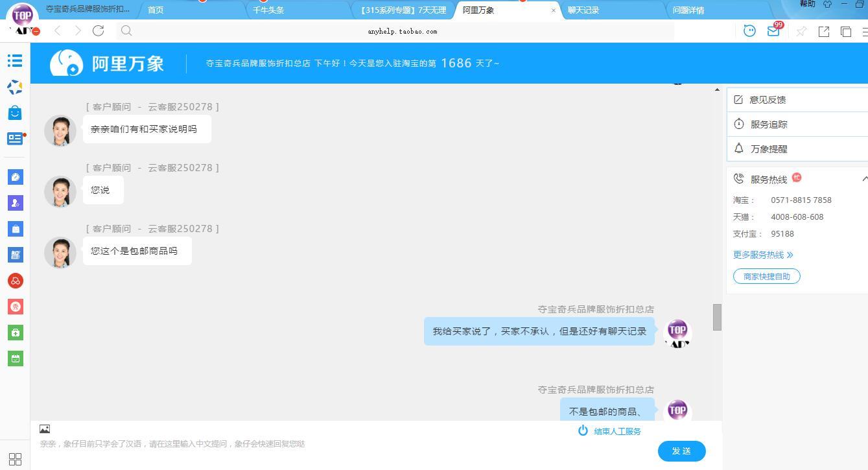This screenshot has height=470, width=868.
Task: Click the 1686 days count in header
Action: point(456,63)
